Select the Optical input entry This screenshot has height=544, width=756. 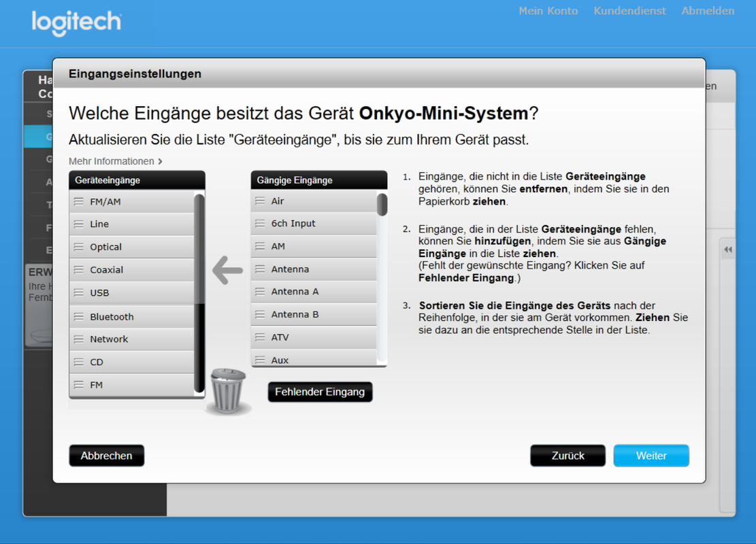[131, 247]
